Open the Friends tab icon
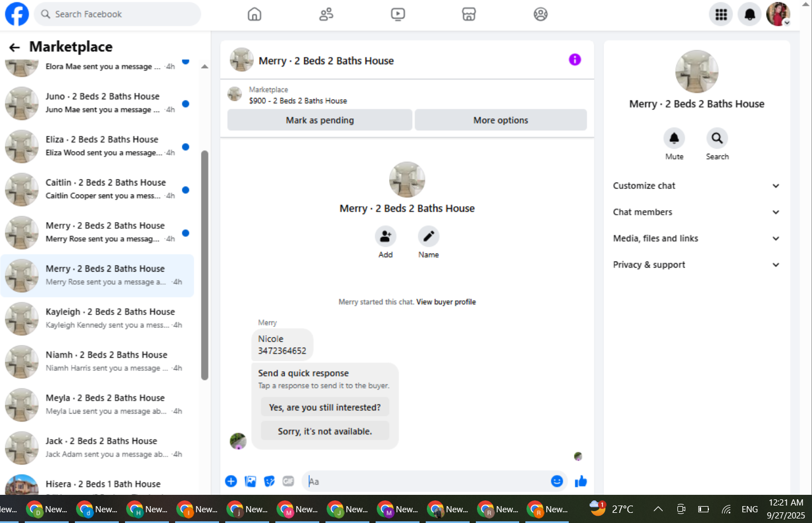This screenshot has height=523, width=812. pos(326,14)
